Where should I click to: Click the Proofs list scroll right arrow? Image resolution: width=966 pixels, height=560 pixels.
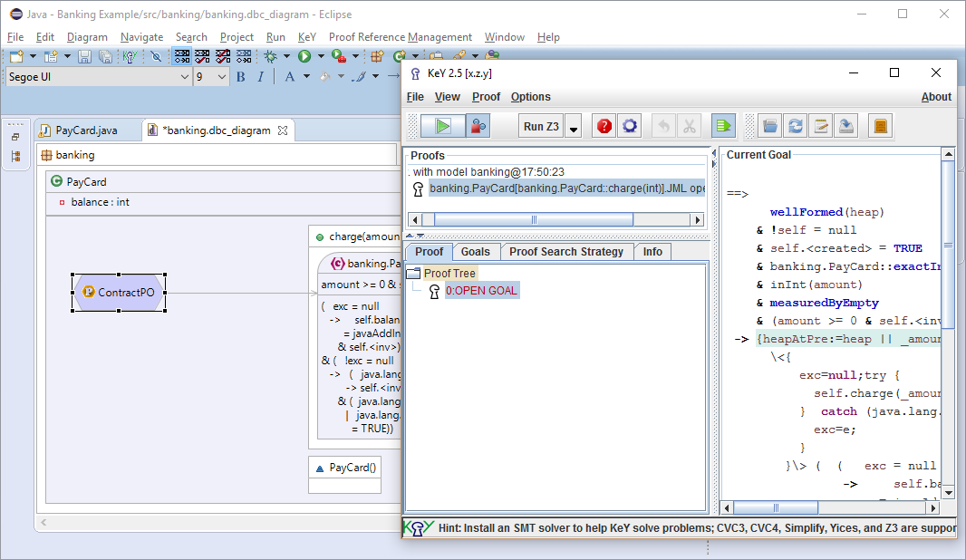[x=698, y=220]
